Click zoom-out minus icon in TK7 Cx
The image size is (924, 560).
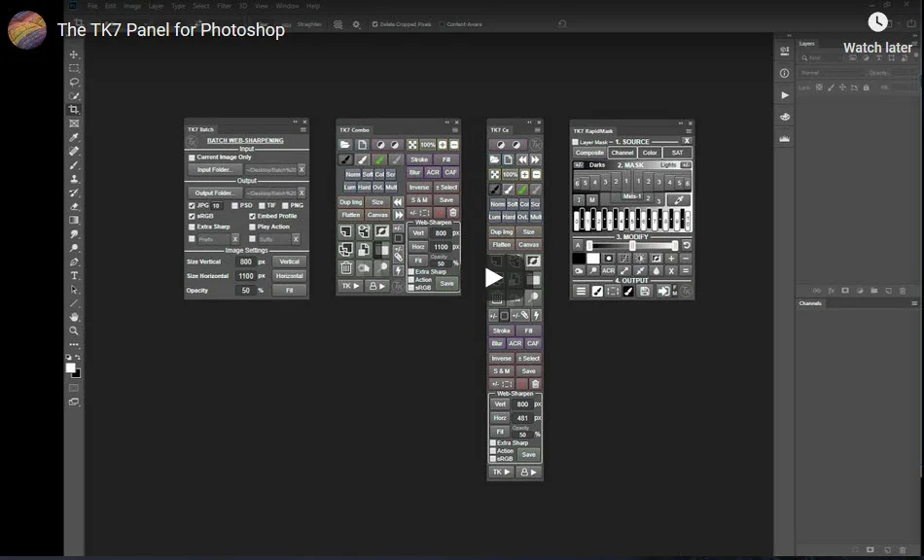click(536, 174)
